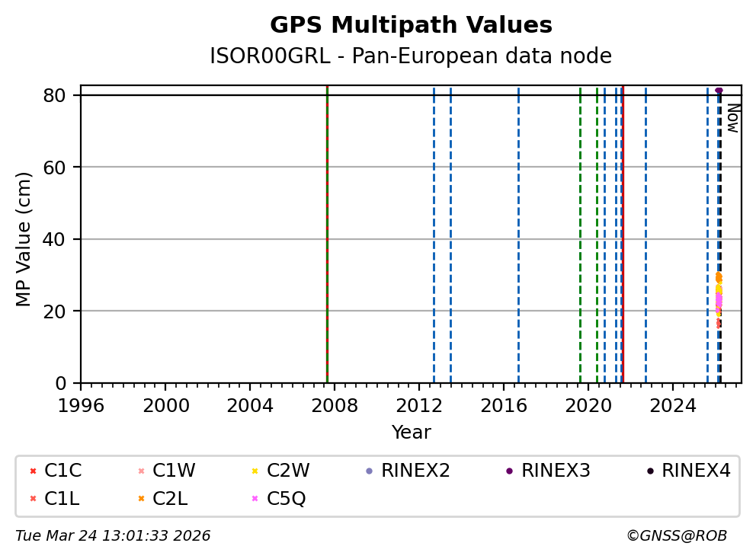Click the C1L legend marker icon
This screenshot has width=756, height=559.
click(x=33, y=499)
